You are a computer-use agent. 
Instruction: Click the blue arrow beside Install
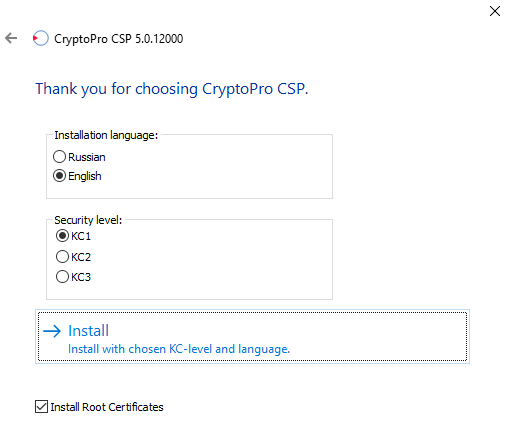52,331
